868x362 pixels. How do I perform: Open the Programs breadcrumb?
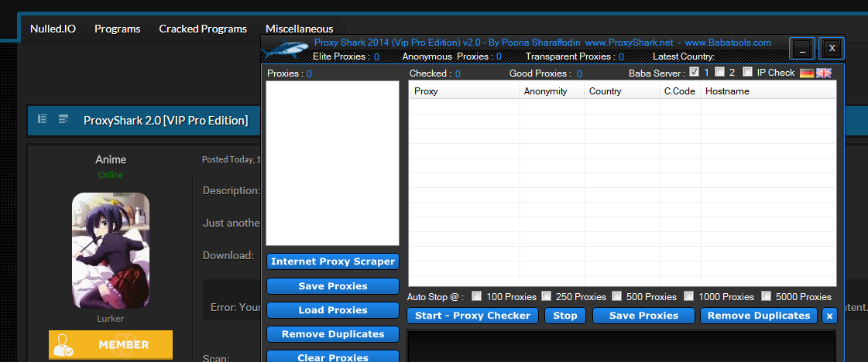pyautogui.click(x=118, y=29)
